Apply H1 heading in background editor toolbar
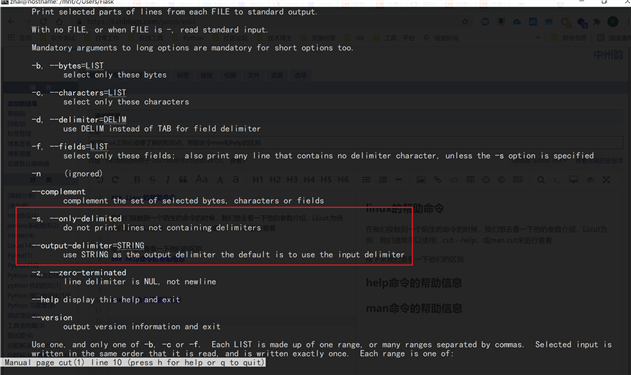Image resolution: width=631 pixels, height=375 pixels. [x=258, y=179]
